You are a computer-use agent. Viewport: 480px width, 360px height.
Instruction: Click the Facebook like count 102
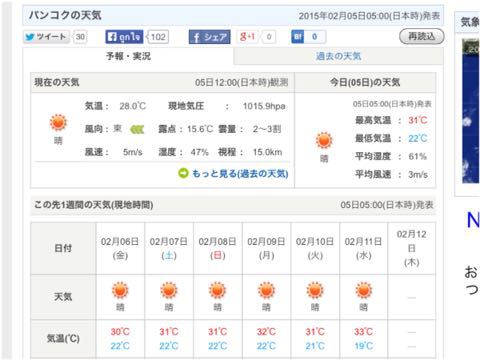[158, 37]
